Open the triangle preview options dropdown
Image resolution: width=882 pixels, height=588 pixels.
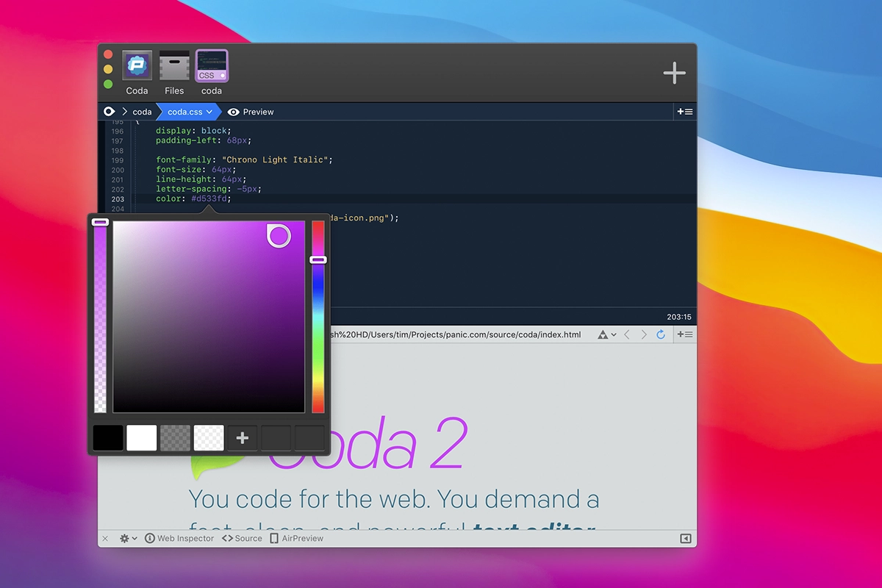point(606,334)
